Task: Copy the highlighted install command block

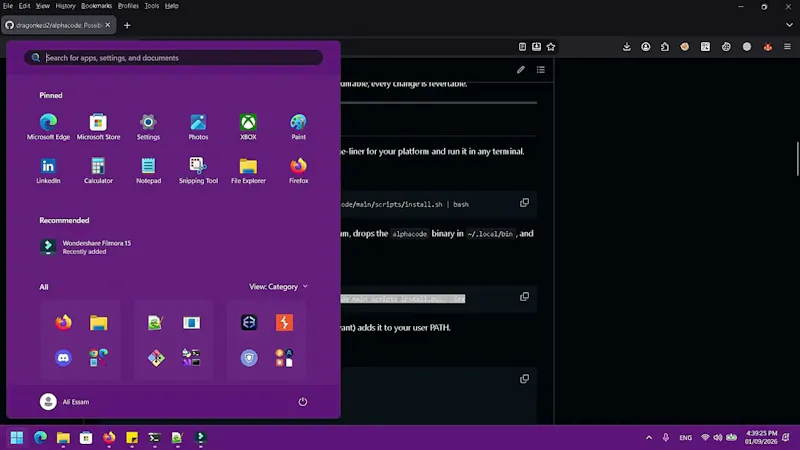Action: [x=524, y=297]
